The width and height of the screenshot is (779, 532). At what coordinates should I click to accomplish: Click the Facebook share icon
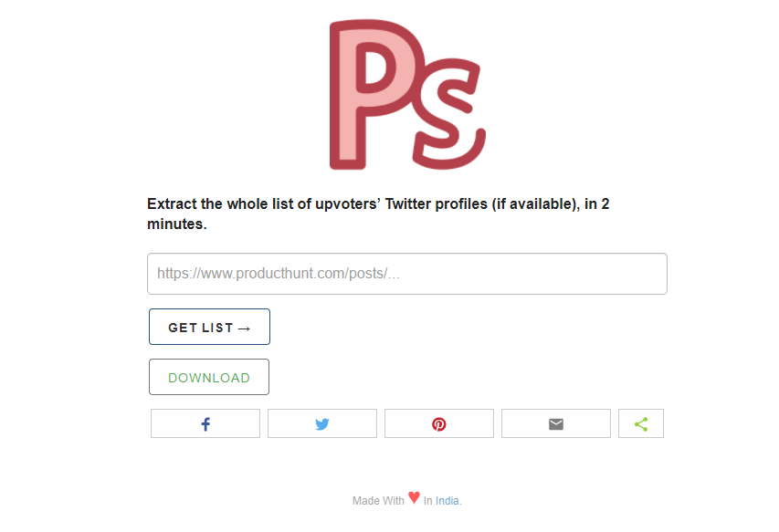205,424
